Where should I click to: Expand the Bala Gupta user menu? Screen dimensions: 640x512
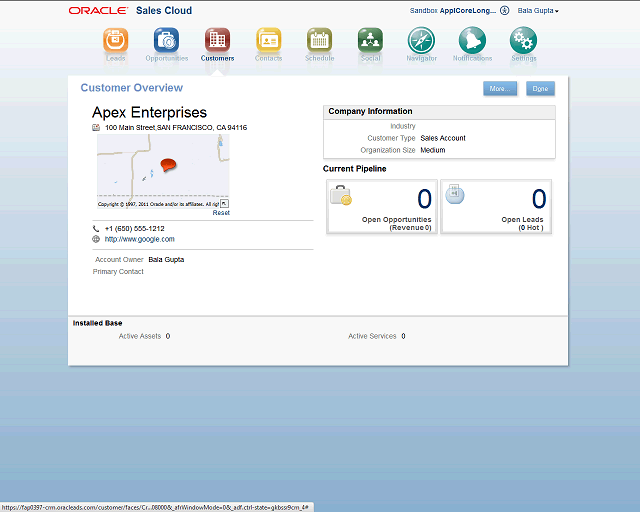538,11
